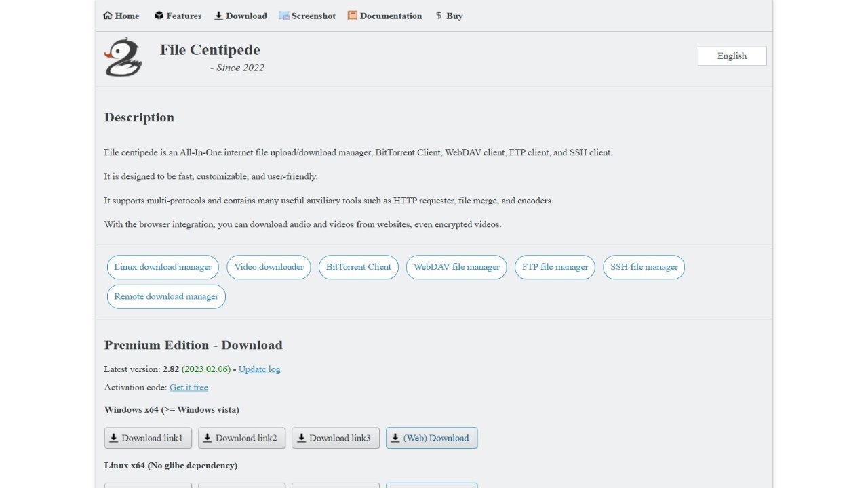This screenshot has width=868, height=488.
Task: Open the Download page from navigation
Action: tap(241, 16)
